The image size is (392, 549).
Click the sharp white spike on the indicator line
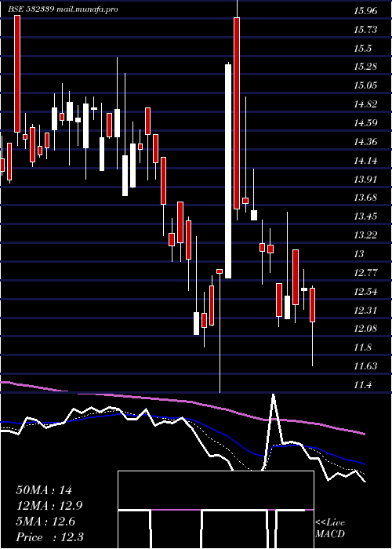273,420
